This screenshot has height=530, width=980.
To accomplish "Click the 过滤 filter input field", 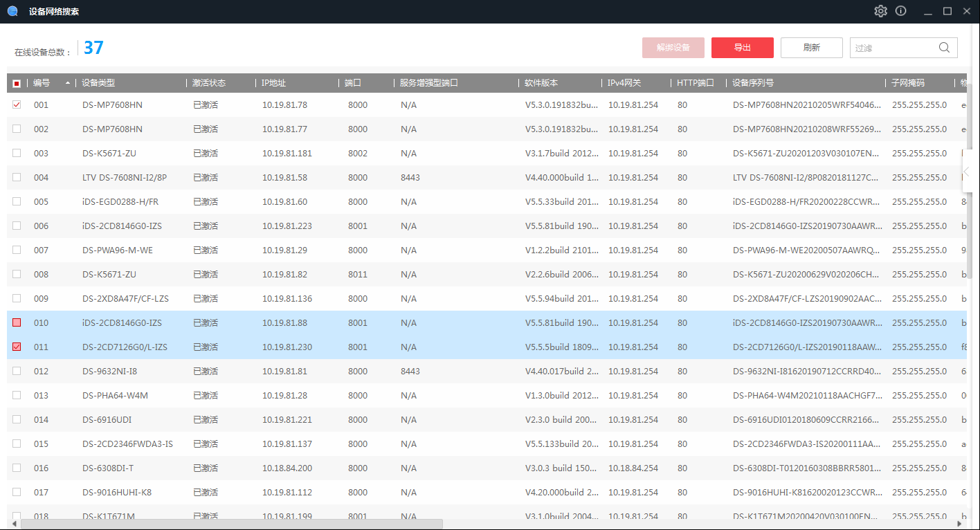I will [x=893, y=48].
